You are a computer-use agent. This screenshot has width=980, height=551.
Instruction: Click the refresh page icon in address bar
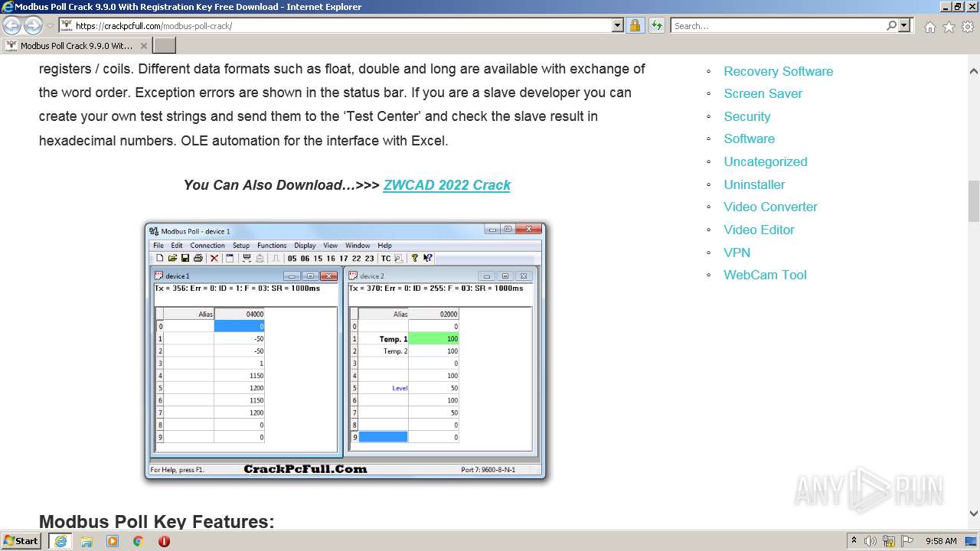656,25
